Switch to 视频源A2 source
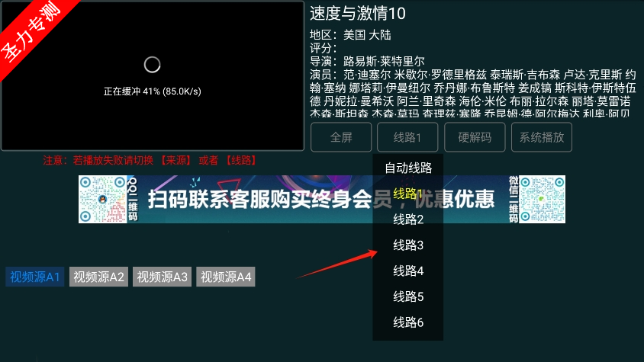The height and width of the screenshot is (362, 644). (x=98, y=277)
